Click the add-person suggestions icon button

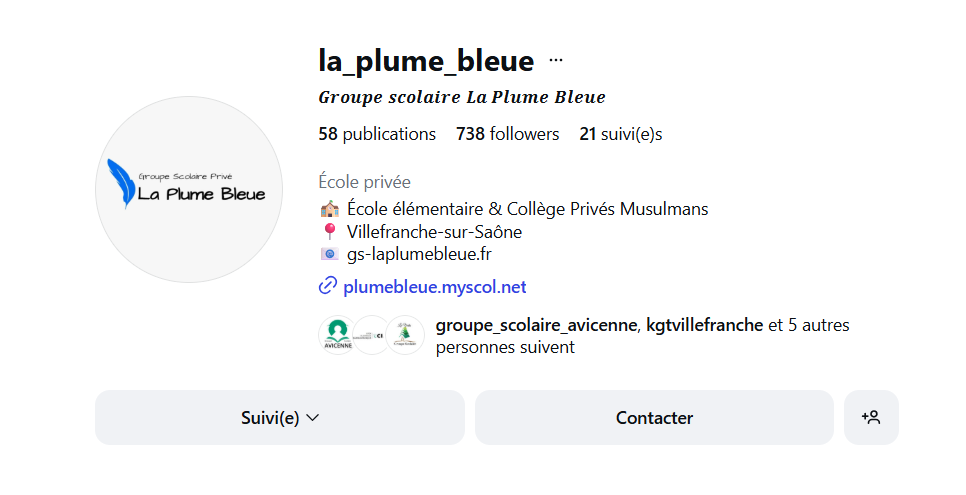(871, 417)
